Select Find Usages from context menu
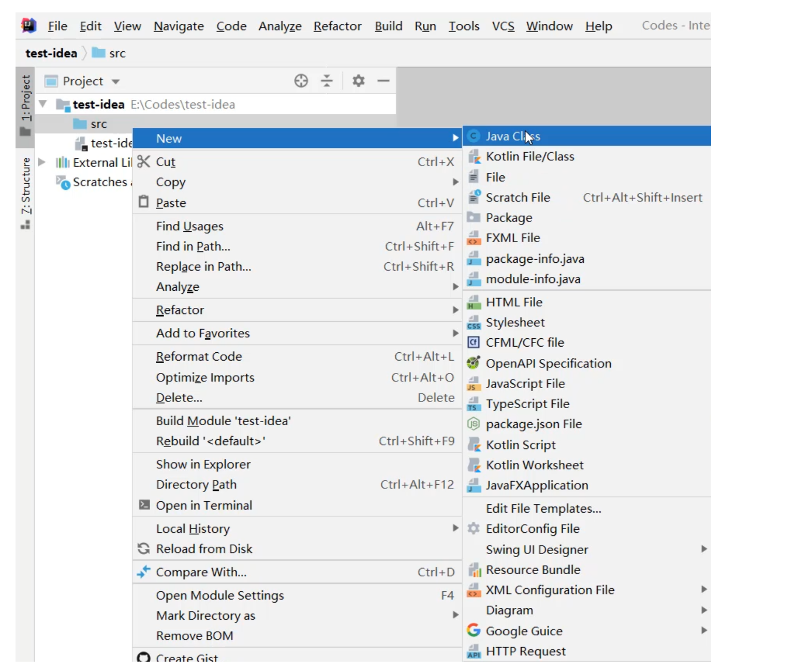 point(297,226)
